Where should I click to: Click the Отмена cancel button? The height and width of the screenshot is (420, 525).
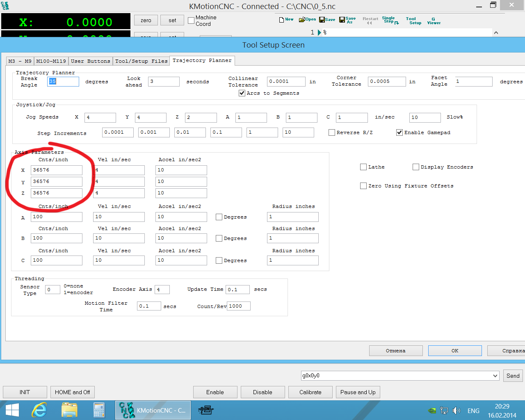[396, 351]
